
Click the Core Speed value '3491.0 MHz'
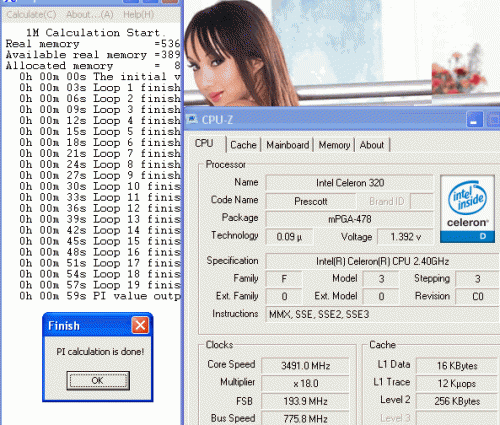point(305,366)
